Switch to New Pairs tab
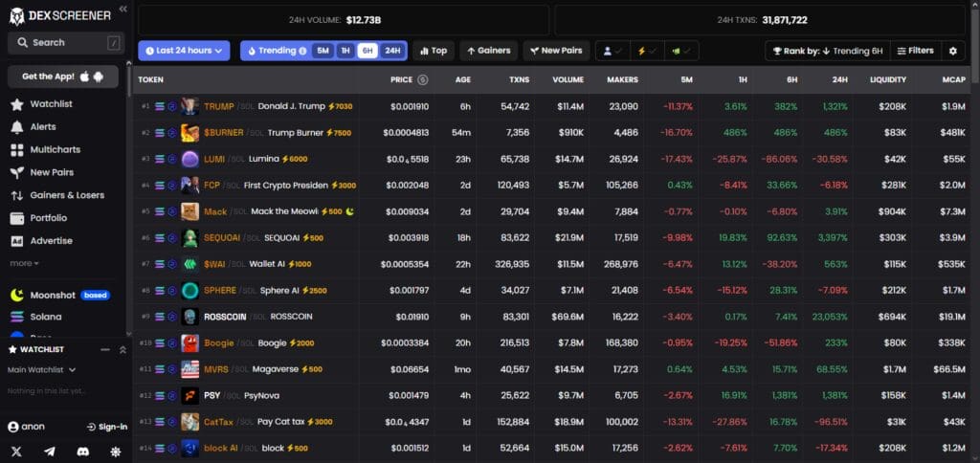 point(556,52)
